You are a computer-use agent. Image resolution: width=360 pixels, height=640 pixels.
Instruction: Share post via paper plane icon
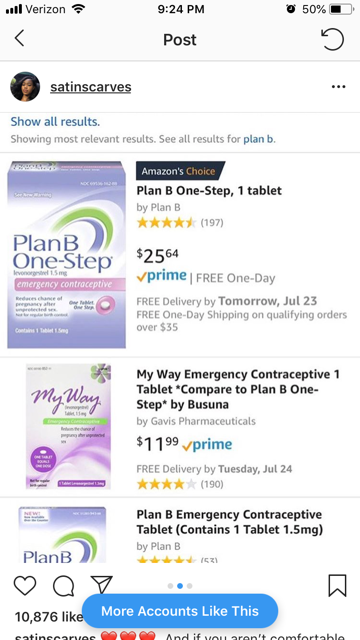click(101, 585)
